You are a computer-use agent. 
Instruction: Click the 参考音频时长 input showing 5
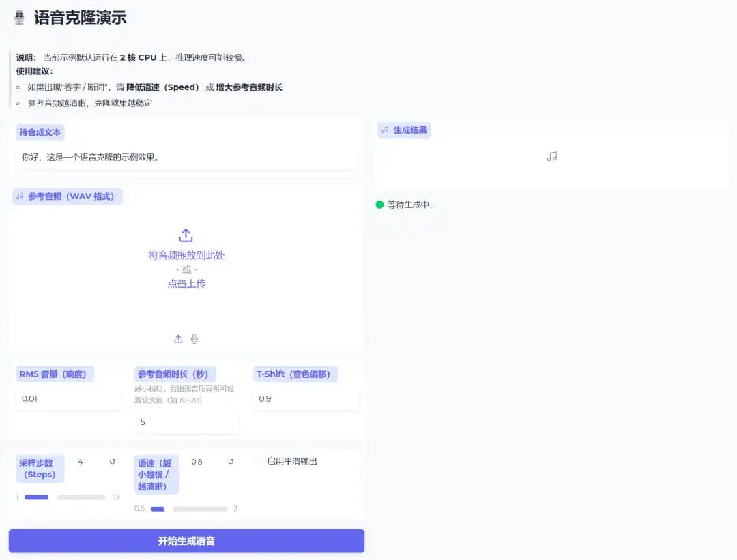point(187,422)
